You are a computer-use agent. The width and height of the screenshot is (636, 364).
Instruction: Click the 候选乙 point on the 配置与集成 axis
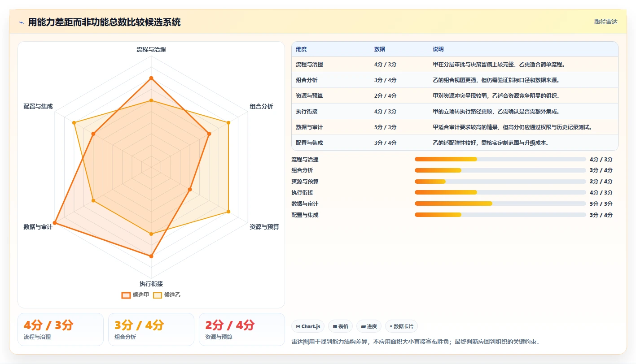pos(74,122)
